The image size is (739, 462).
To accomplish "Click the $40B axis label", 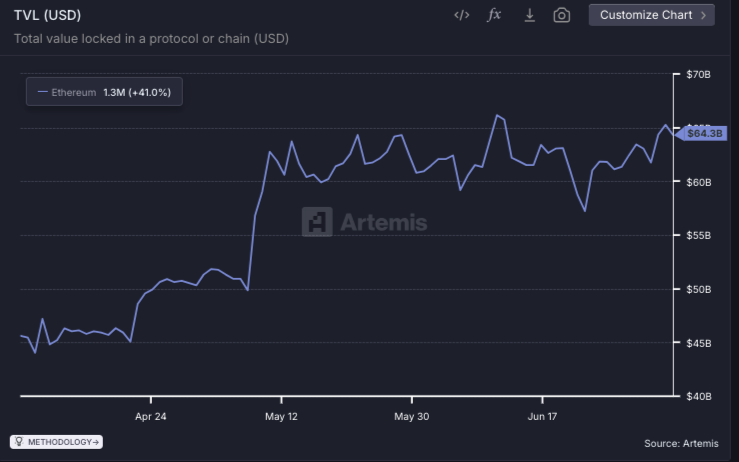I will tap(698, 396).
